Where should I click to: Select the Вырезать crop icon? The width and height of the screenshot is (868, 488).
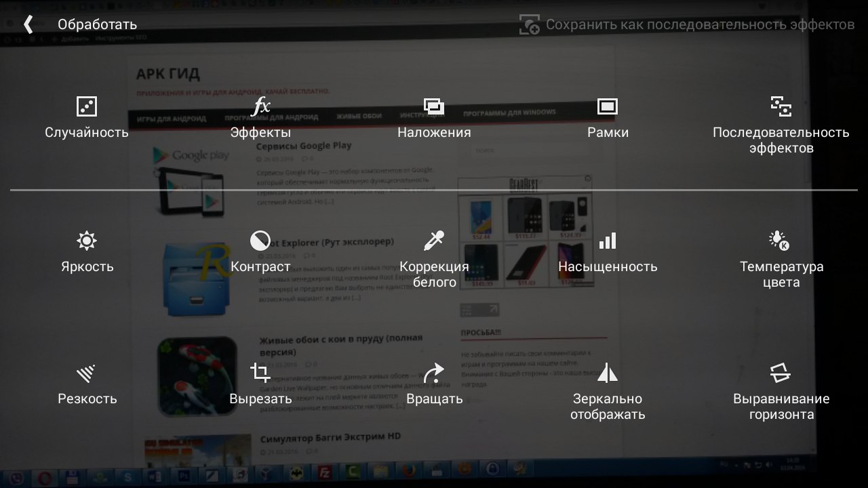click(260, 373)
